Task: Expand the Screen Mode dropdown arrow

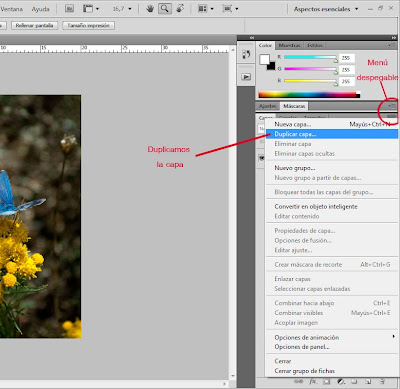Action: (237, 9)
